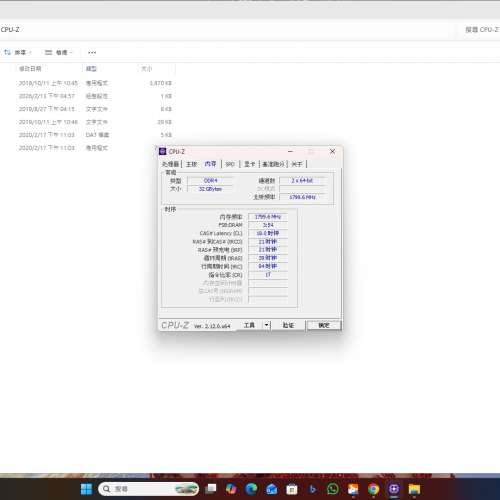Viewport: 500px width, 500px height.
Task: Click the Explorer search CPU-Z field
Action: point(480,30)
